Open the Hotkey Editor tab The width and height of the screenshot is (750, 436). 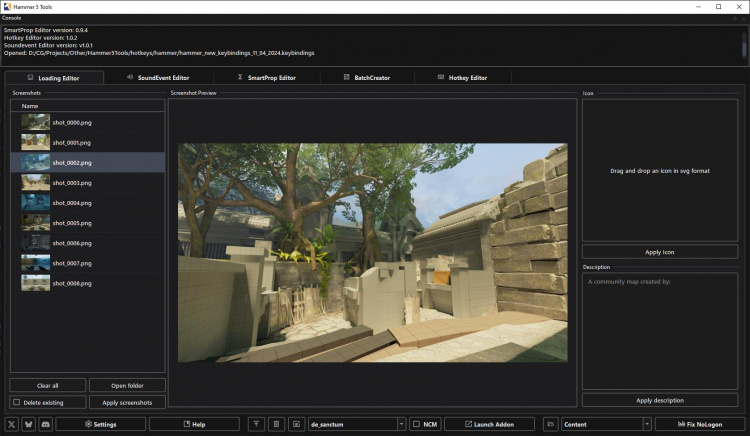click(x=464, y=77)
